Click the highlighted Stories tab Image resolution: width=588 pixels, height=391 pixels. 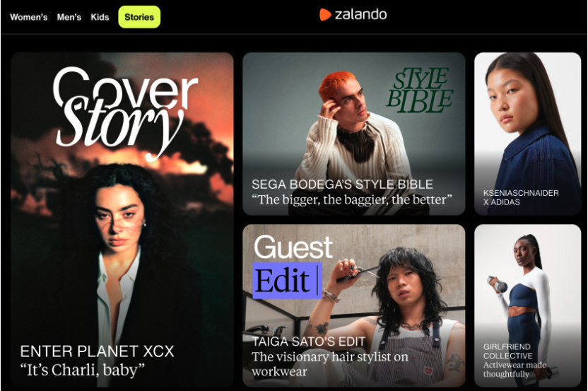[x=139, y=17]
